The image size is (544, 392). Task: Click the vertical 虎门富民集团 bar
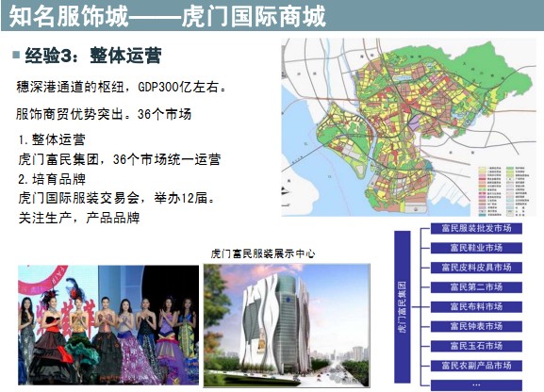pos(403,307)
